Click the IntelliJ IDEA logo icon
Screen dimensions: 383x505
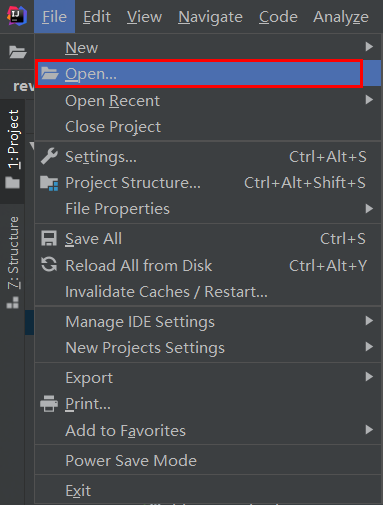point(17,16)
